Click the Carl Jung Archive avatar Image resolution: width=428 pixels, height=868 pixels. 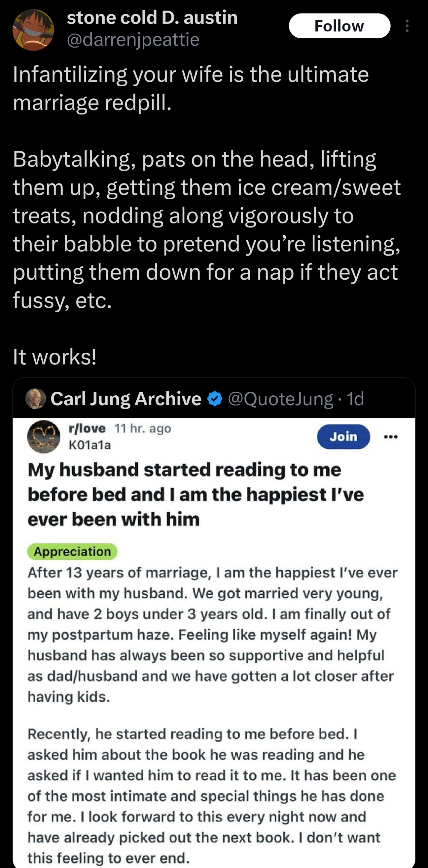pos(36,399)
